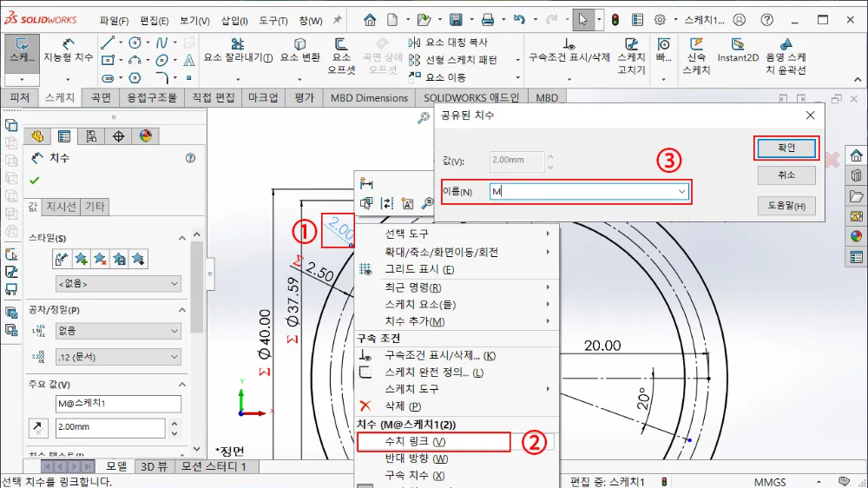Click Rapid Sketch (신속 스케치)
The height and width of the screenshot is (488, 868).
[696, 56]
